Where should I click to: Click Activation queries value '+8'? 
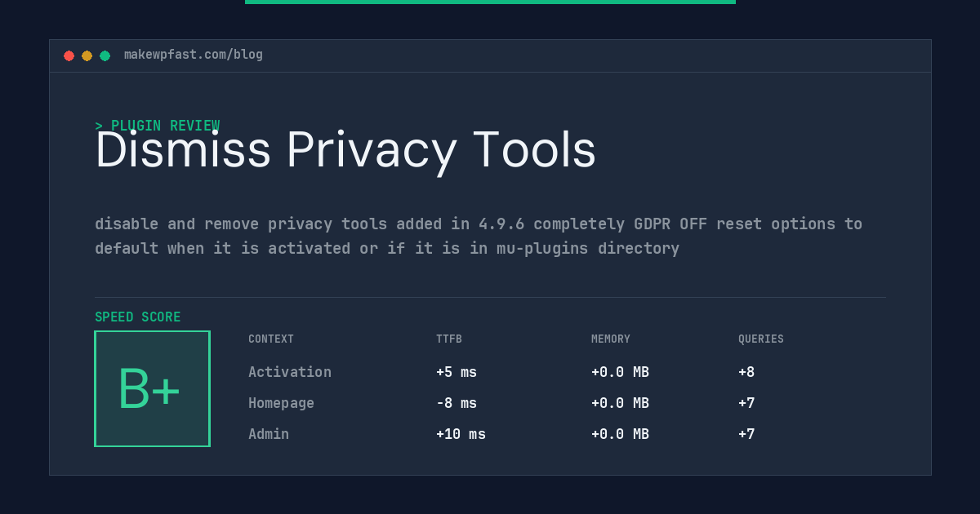coord(746,372)
